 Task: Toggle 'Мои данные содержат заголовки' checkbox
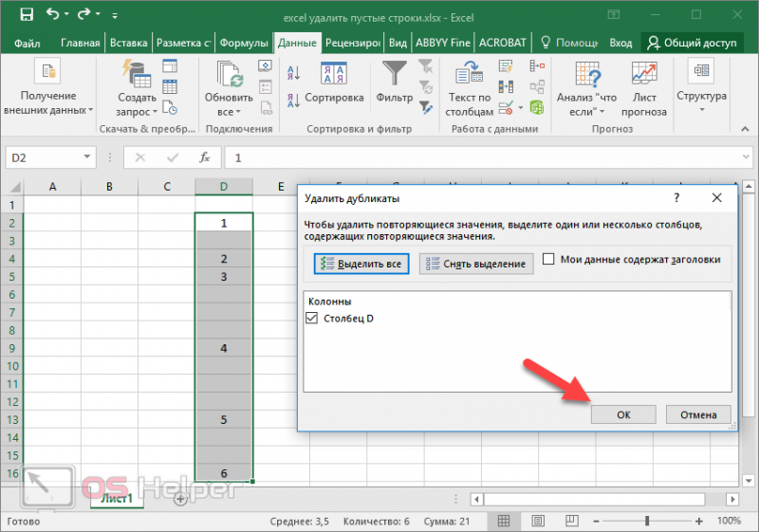(x=548, y=259)
